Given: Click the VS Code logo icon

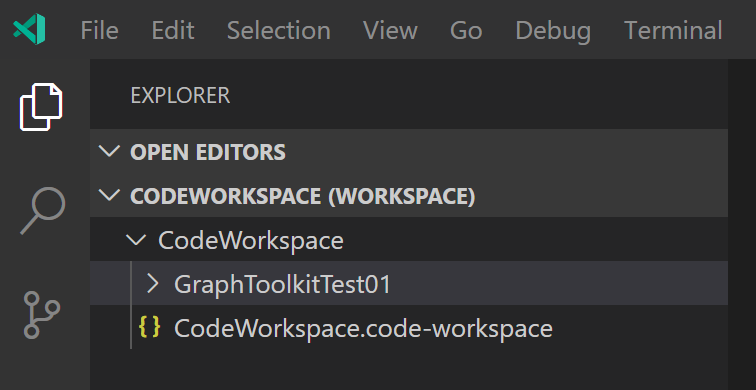Looking at the screenshot, I should pos(29,29).
